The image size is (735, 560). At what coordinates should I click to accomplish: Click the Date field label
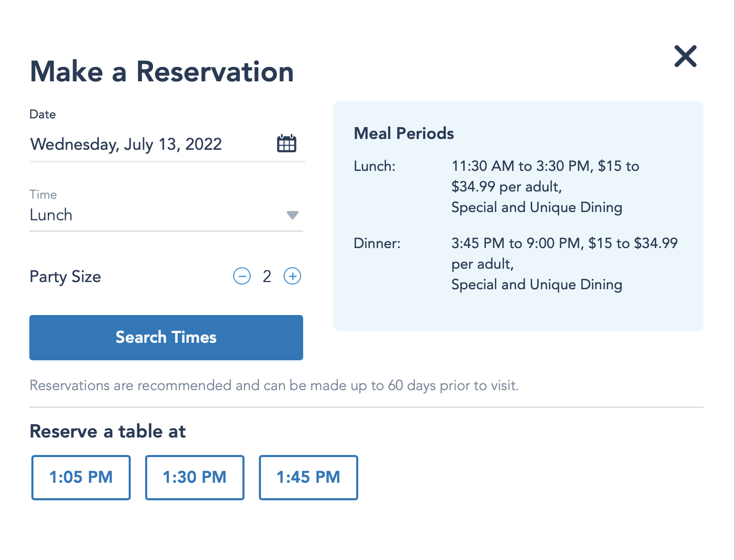[x=43, y=114]
